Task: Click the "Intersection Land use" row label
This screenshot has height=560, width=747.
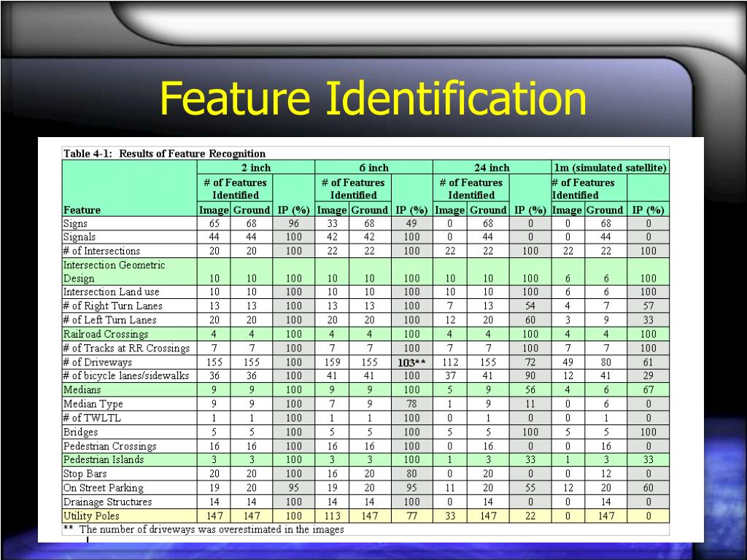Action: pyautogui.click(x=111, y=292)
